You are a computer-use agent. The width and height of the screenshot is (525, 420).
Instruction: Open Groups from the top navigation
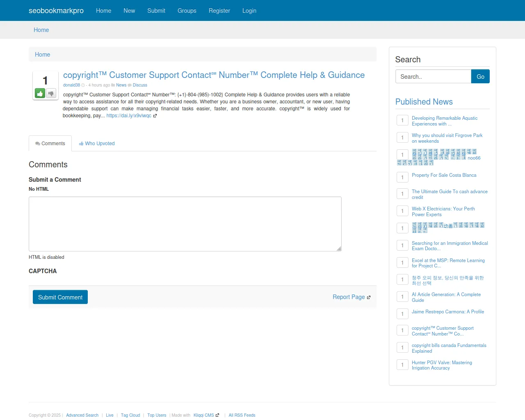coord(187,11)
